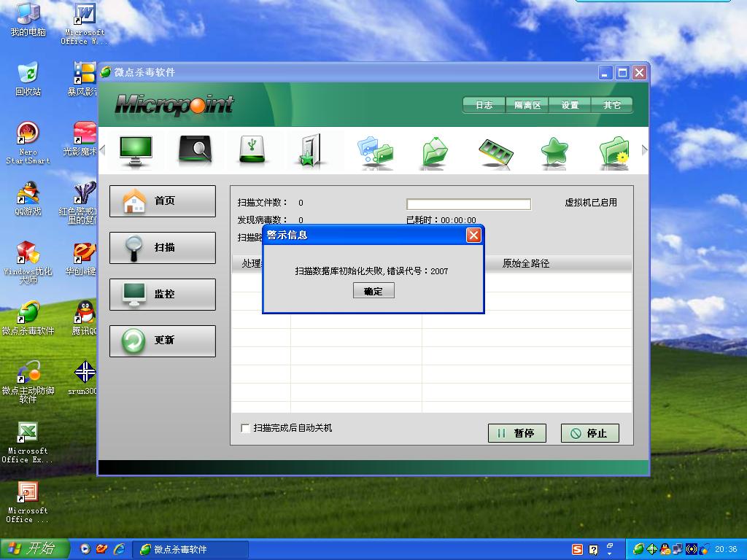Select QQ游戏 desktop icon
747x560 pixels.
coord(28,198)
